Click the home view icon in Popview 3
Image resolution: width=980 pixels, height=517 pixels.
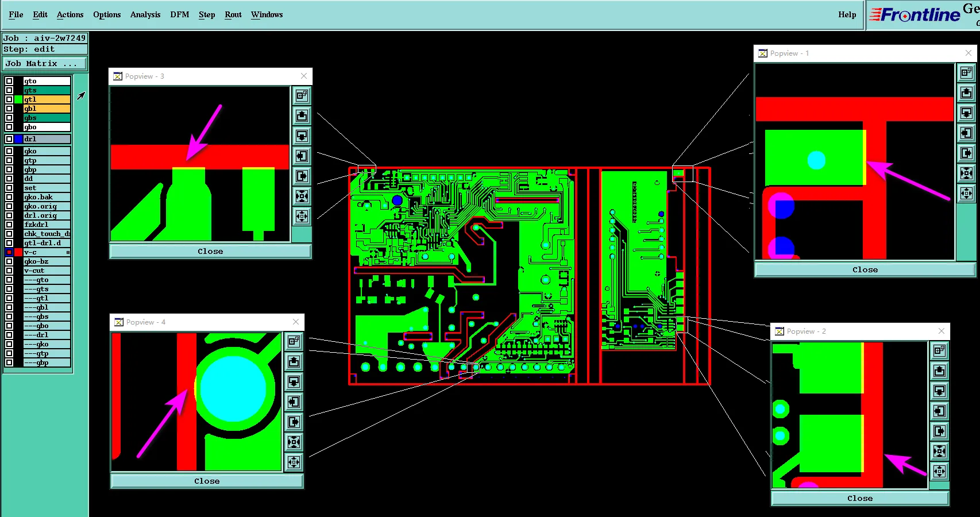pos(302,95)
